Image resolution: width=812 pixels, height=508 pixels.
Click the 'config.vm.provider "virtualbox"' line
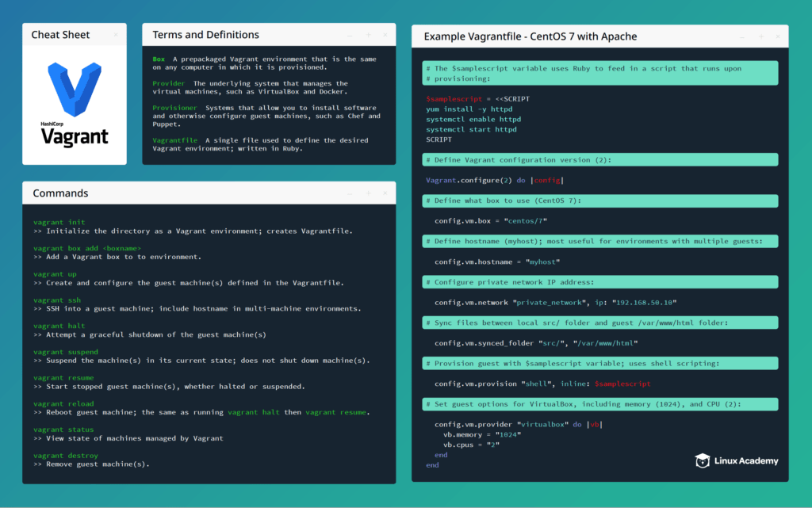519,424
